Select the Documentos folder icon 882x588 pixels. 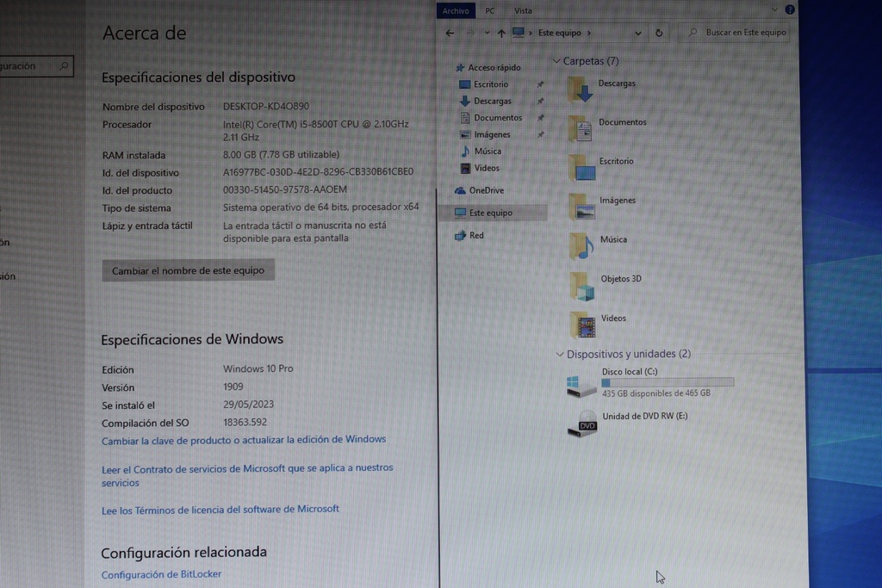click(581, 128)
